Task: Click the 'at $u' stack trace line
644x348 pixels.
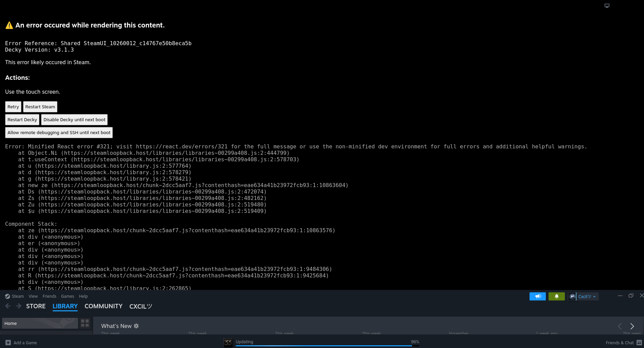Action: [x=142, y=211]
